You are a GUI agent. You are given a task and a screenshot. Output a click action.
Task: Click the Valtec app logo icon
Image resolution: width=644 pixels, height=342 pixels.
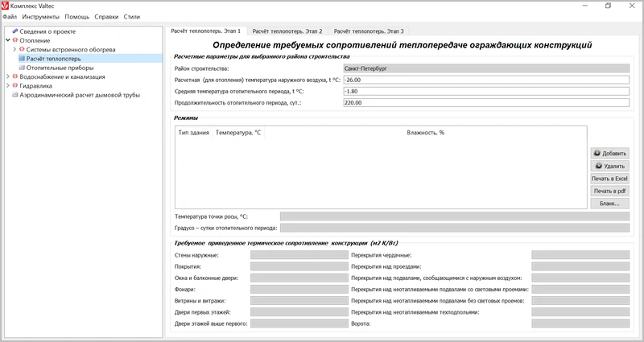[x=6, y=6]
